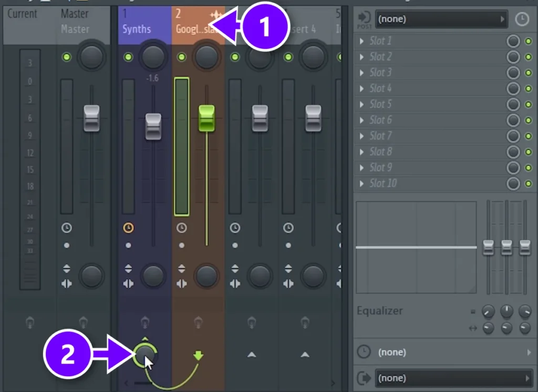
Task: Disable Slot 6 with its green LED
Action: [529, 120]
